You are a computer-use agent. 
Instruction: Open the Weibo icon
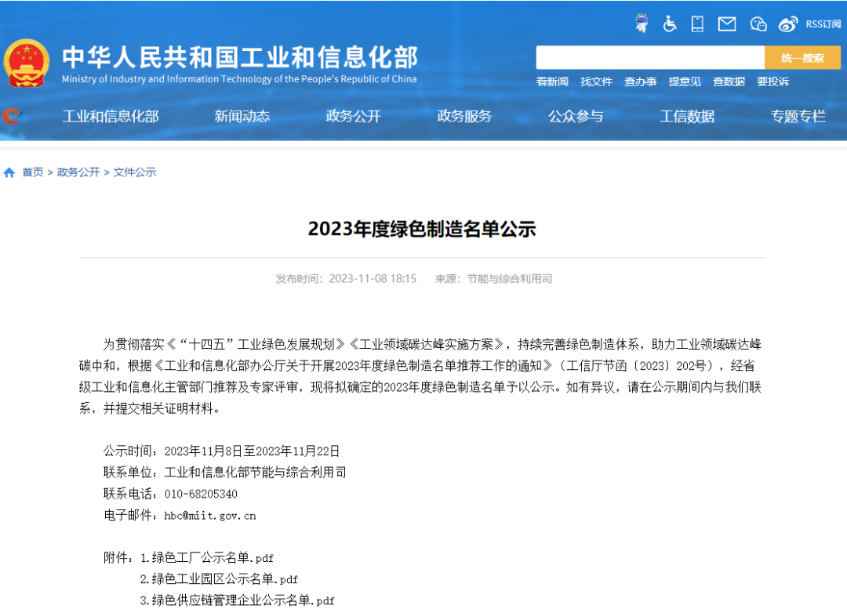[x=787, y=24]
